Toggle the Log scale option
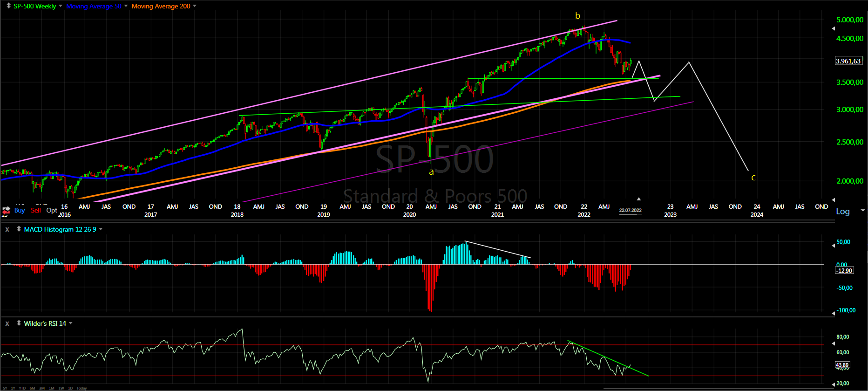The image size is (868, 391). point(843,211)
